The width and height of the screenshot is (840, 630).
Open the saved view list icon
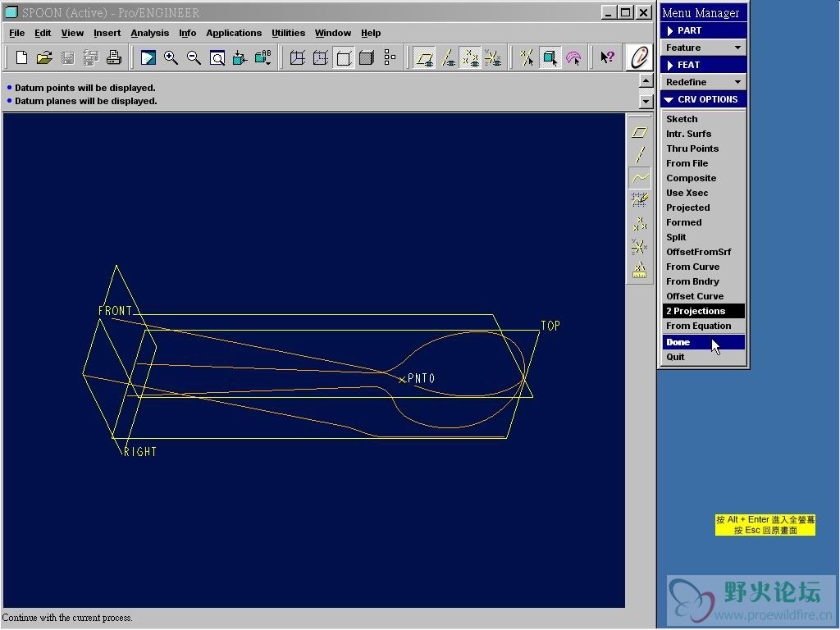[263, 57]
